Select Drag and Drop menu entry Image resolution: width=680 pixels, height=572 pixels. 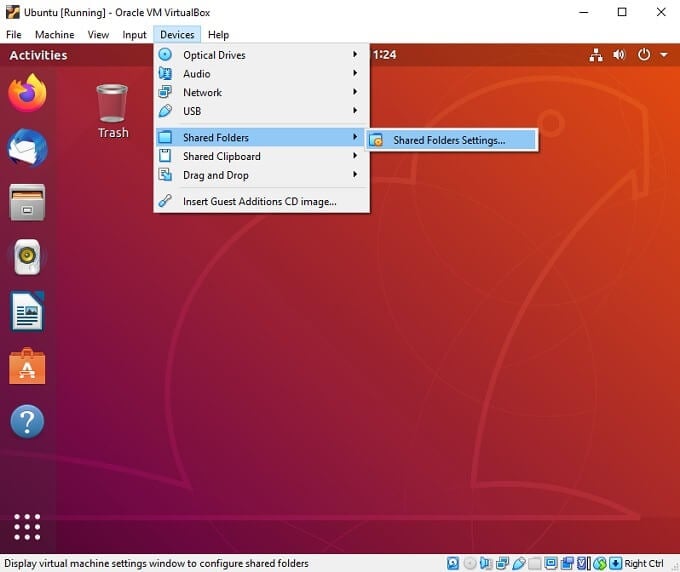[x=262, y=175]
